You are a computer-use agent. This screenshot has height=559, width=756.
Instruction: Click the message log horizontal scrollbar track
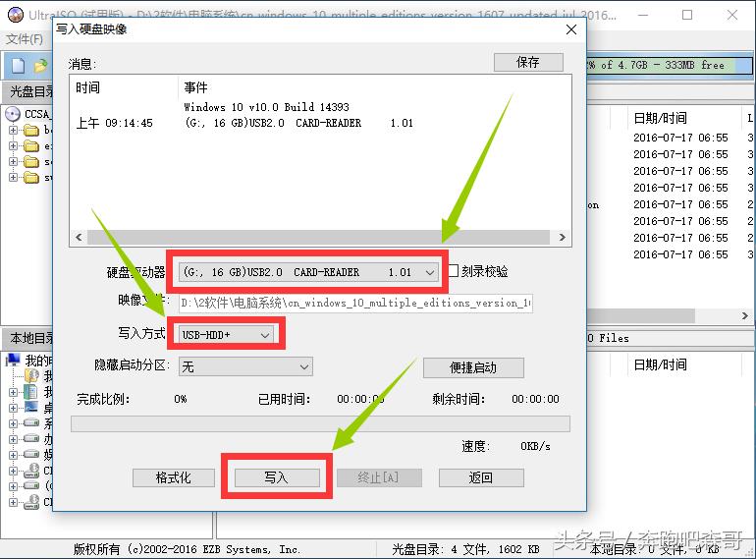pyautogui.click(x=318, y=237)
